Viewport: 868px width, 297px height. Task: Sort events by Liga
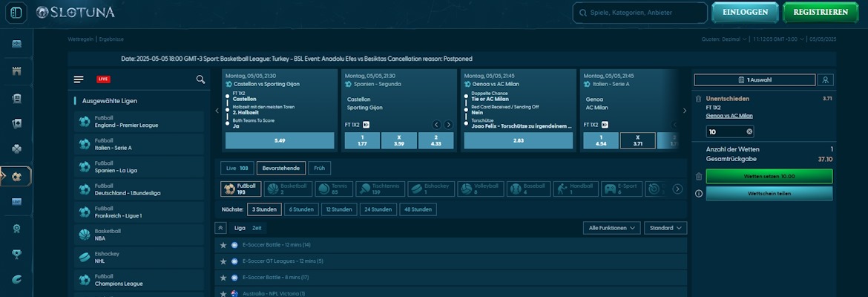click(x=239, y=228)
